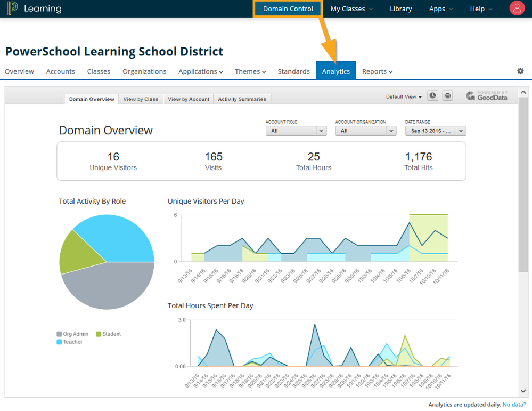Image resolution: width=532 pixels, height=411 pixels.
Task: Click the Org Admin legend swatch
Action: tap(59, 334)
